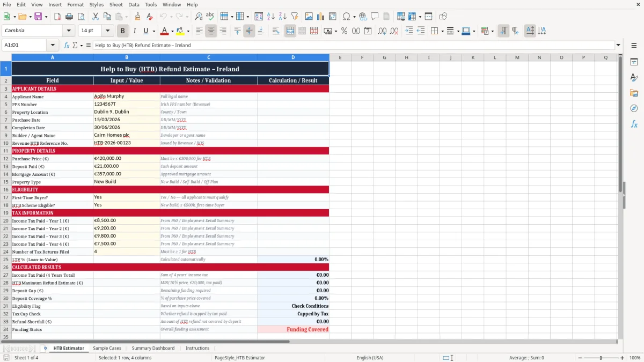Open the Font Size dropdown

[107, 31]
